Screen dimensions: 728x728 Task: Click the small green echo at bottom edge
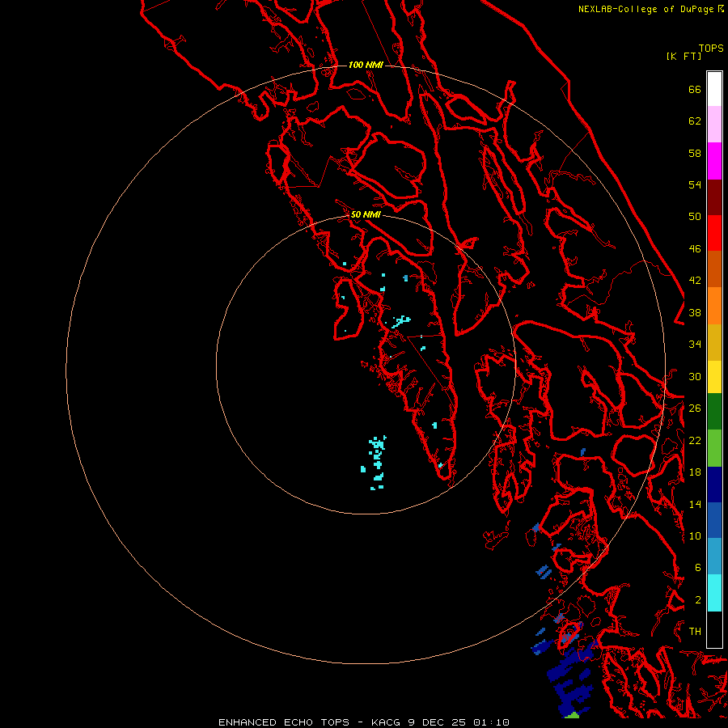pos(573,715)
